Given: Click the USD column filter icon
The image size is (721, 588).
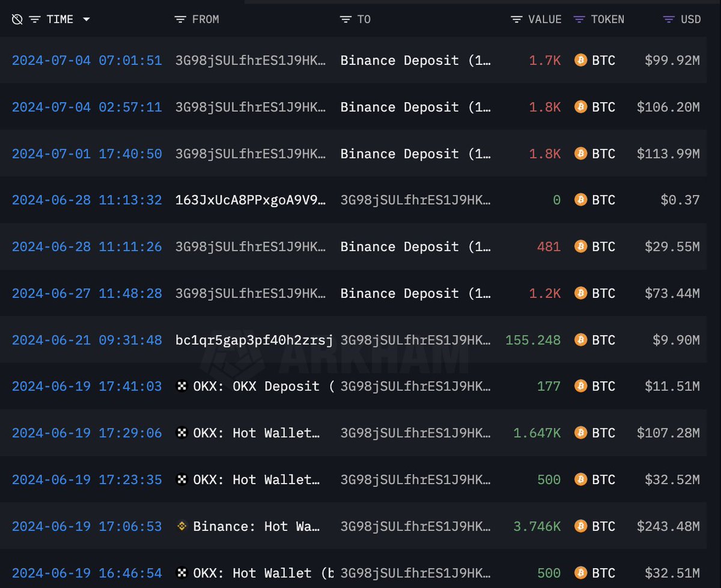Looking at the screenshot, I should 668,19.
